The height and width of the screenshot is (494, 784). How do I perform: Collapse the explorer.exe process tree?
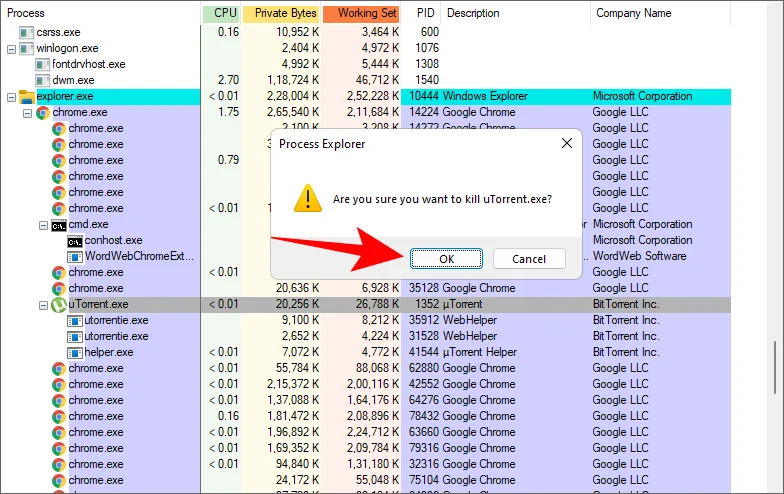[x=11, y=97]
